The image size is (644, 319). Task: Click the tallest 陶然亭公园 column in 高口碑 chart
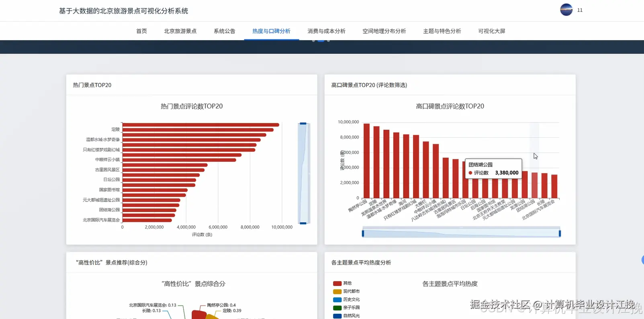click(x=366, y=161)
